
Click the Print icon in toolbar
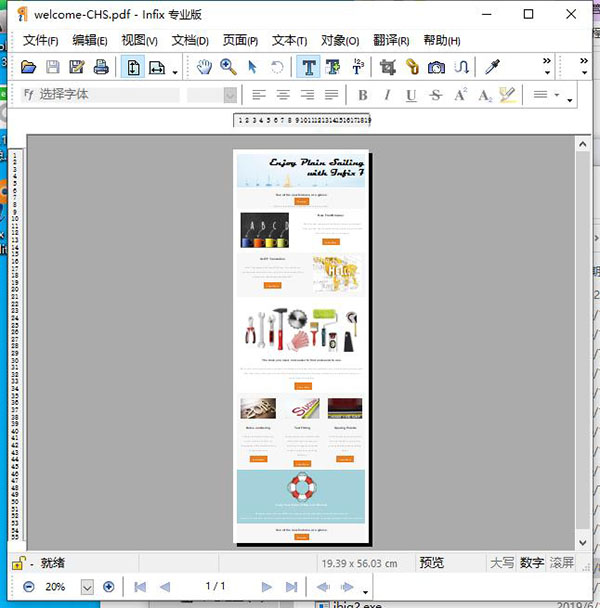[100, 67]
